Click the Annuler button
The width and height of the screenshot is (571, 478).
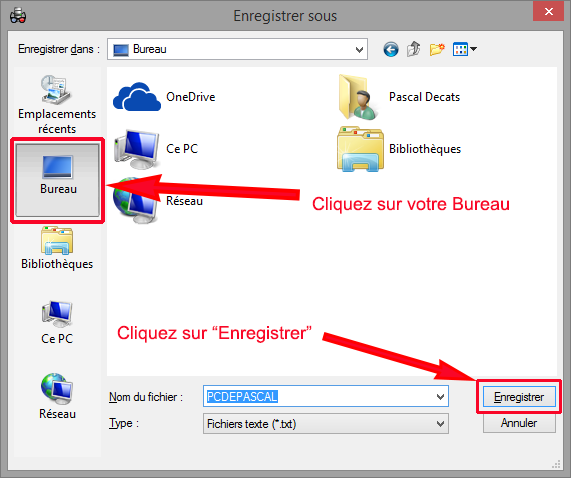[519, 423]
